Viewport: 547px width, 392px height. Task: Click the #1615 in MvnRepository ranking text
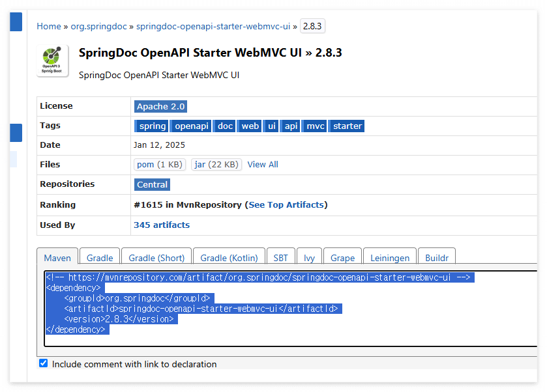coord(188,205)
